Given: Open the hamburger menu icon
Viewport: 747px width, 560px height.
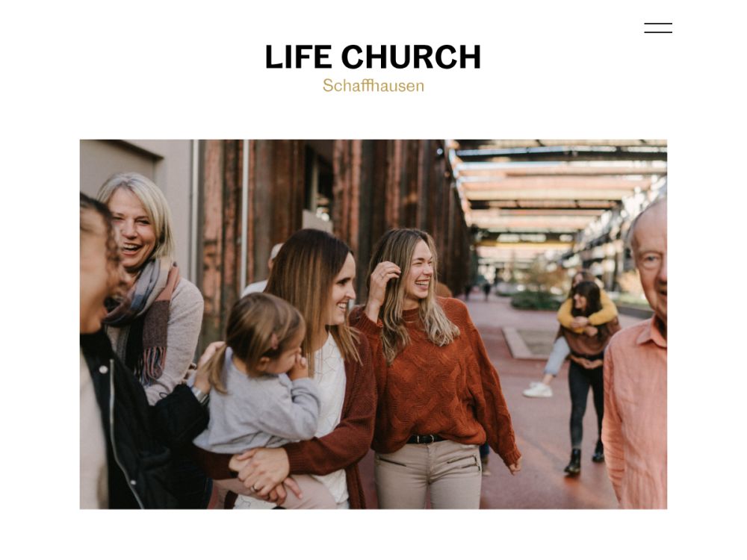Looking at the screenshot, I should click(x=658, y=28).
